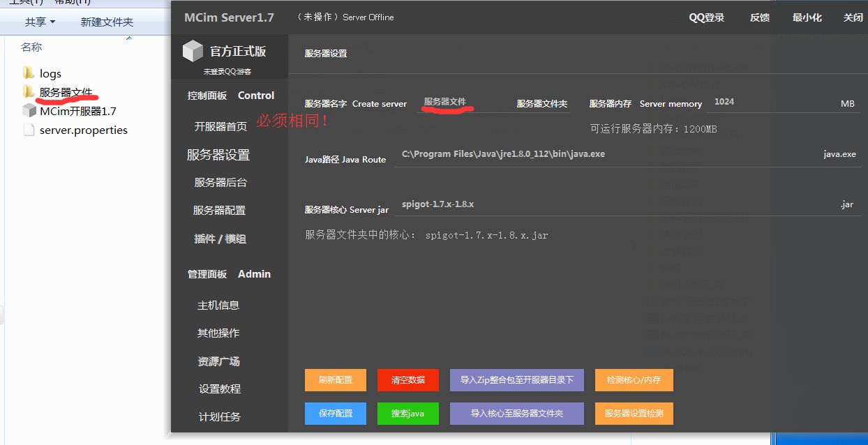This screenshot has height=445, width=868.
Task: Click the 服务器设置检测 button
Action: 634,413
